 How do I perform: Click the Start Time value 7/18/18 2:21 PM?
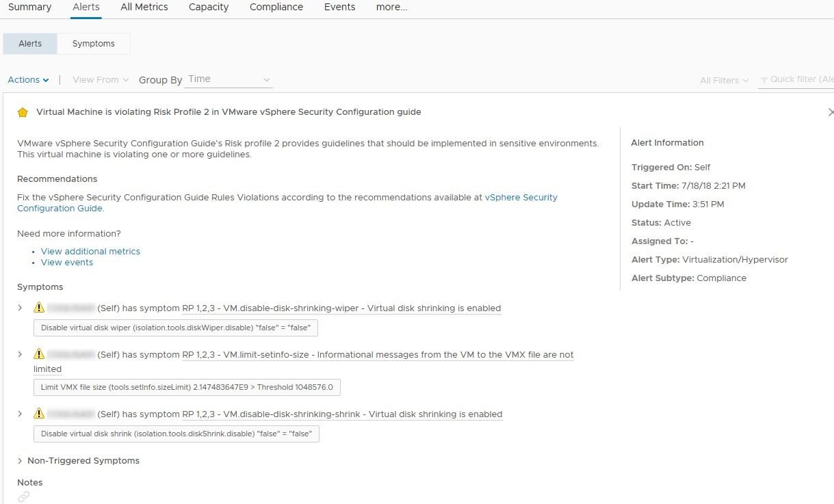coord(714,186)
